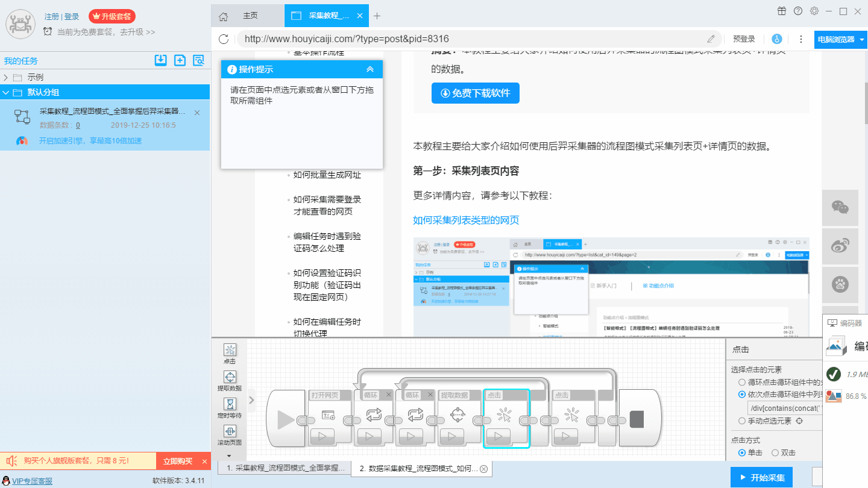Select the 滚动页面 component

pos(230,436)
